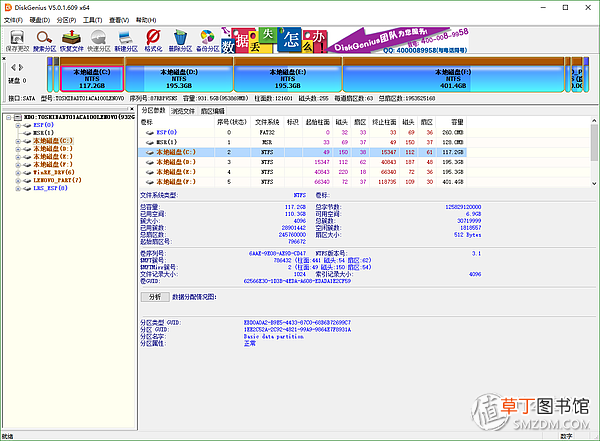Close the left tree panel with its X
600x441 pixels.
pyautogui.click(x=132, y=109)
